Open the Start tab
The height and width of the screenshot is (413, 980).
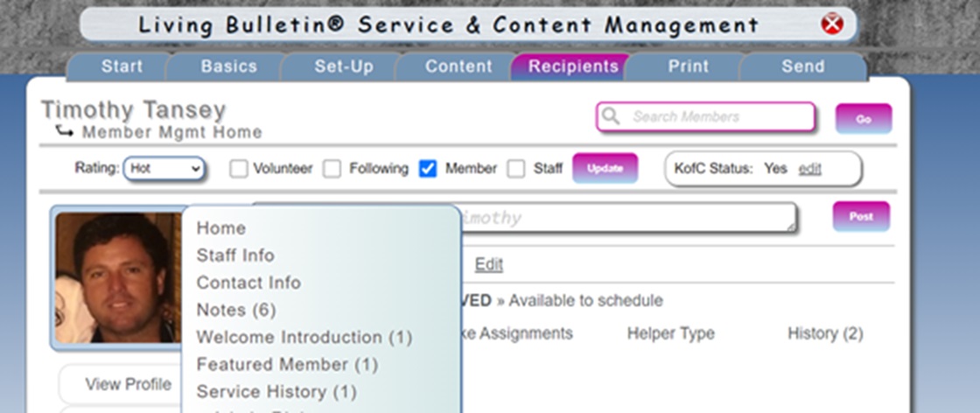[122, 66]
